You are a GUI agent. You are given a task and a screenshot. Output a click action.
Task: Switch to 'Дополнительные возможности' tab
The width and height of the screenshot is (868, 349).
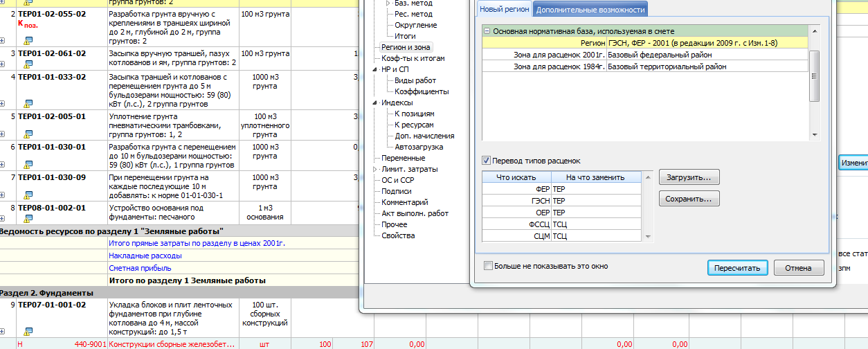[x=590, y=10]
